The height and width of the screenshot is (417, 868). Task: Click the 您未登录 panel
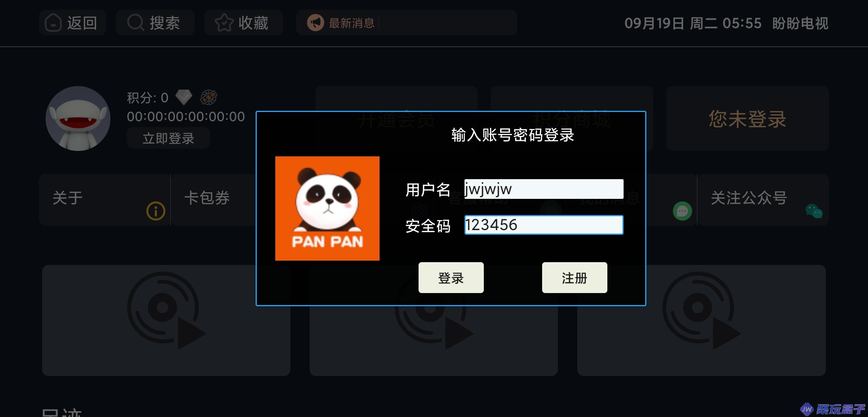748,119
